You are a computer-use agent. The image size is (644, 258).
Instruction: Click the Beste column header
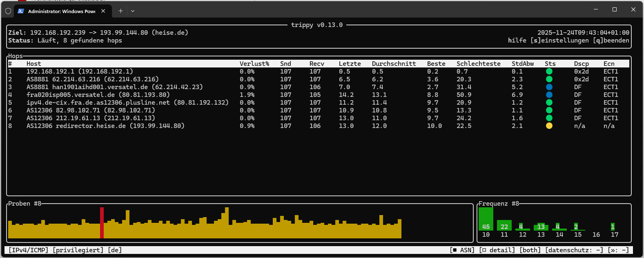436,63
